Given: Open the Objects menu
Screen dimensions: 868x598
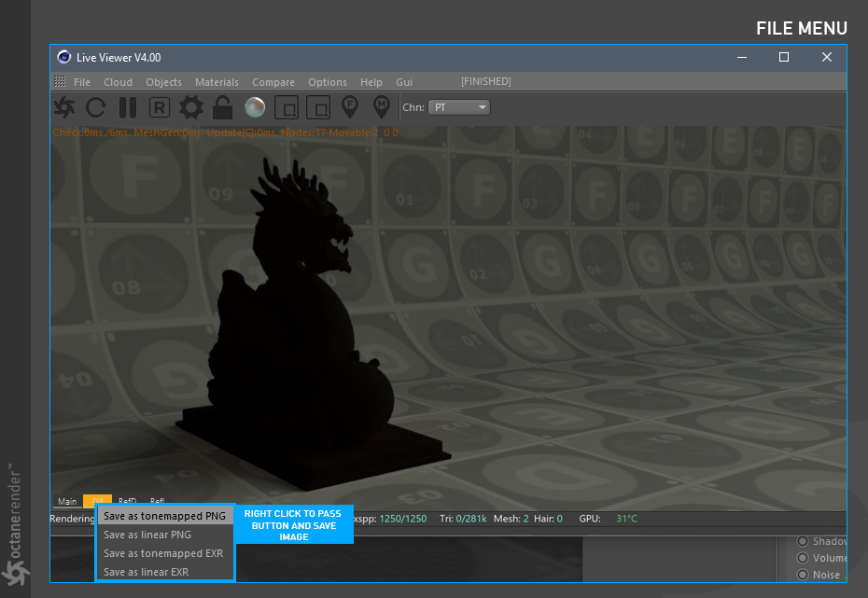Looking at the screenshot, I should coord(164,82).
